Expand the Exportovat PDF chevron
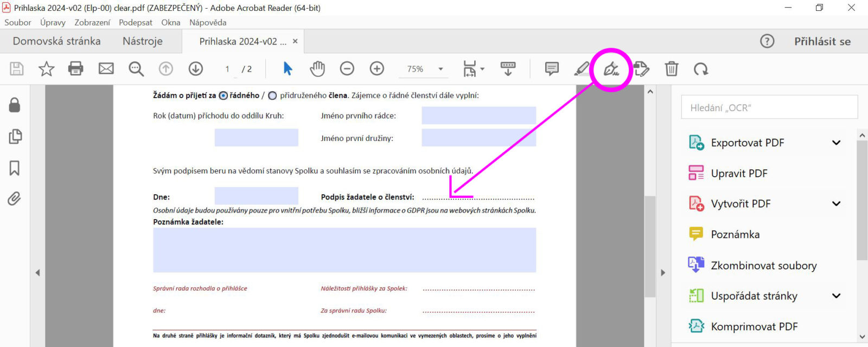This screenshot has height=347, width=868. 836,143
